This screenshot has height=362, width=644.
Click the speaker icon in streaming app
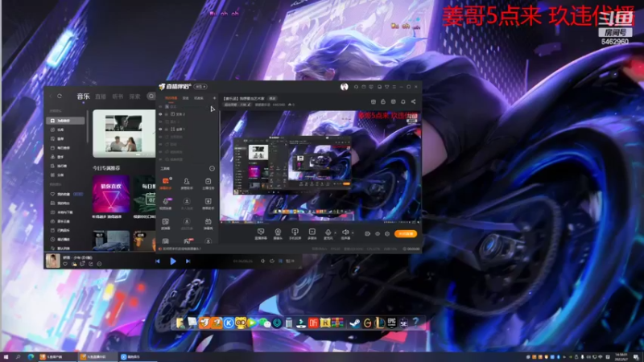coord(345,232)
